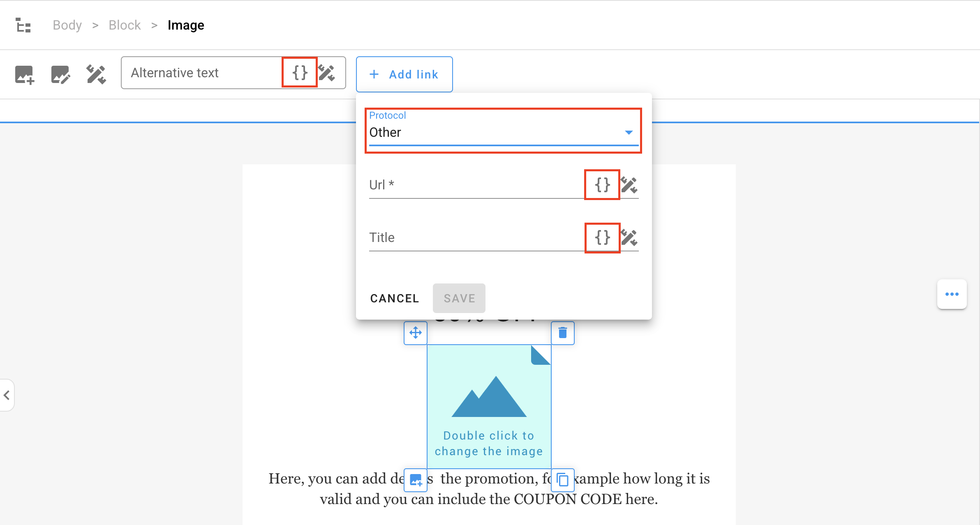The image size is (980, 525).
Task: Click the magic wand next to Alternative text
Action: 328,73
